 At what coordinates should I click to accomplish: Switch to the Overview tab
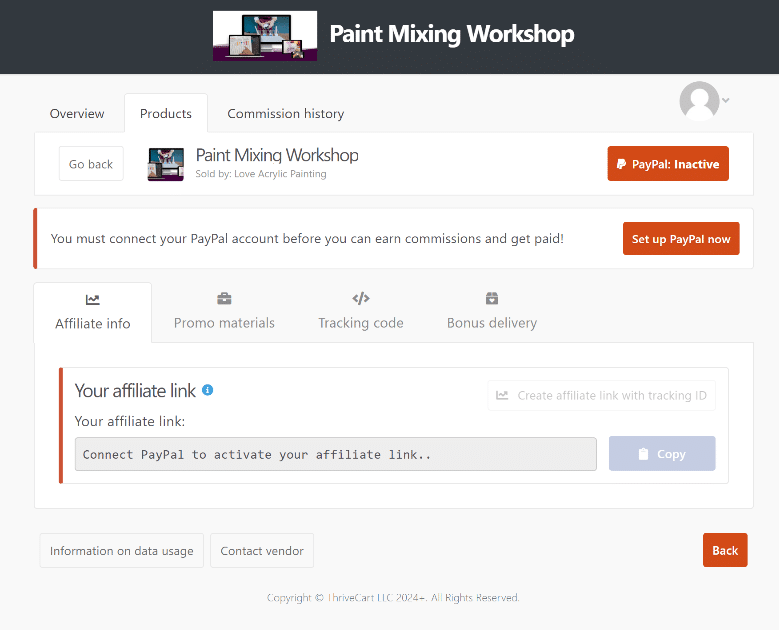pos(77,114)
